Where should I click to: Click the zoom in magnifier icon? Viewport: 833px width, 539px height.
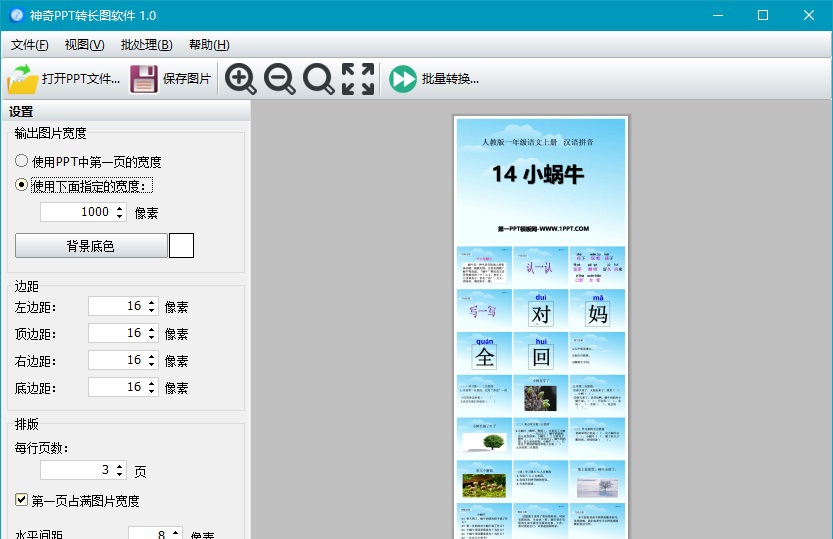241,79
